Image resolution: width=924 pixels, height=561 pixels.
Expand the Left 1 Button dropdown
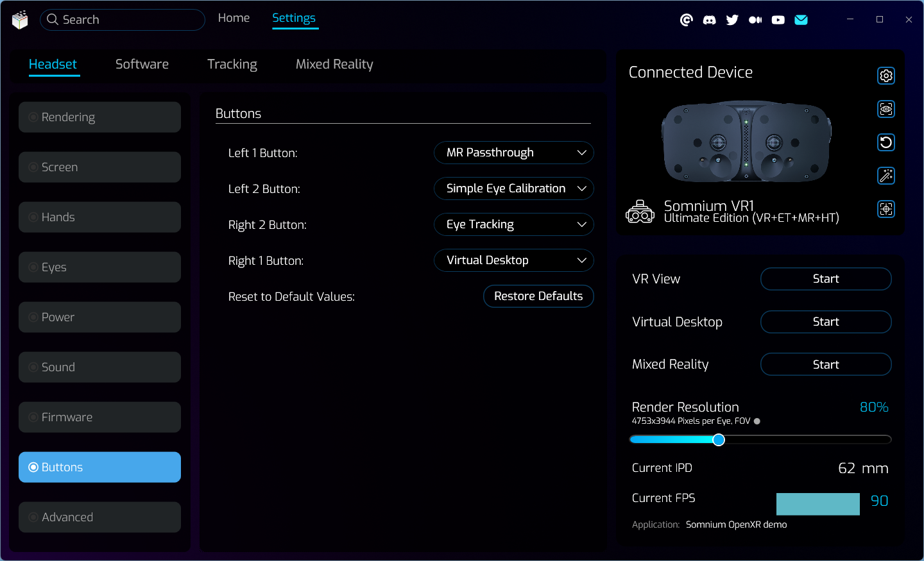point(514,153)
